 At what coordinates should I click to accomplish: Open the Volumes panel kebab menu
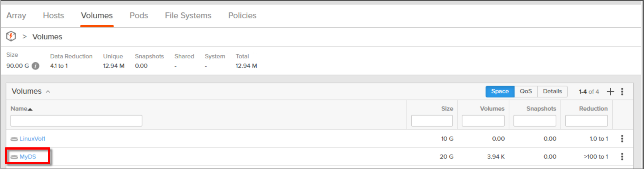click(x=622, y=91)
